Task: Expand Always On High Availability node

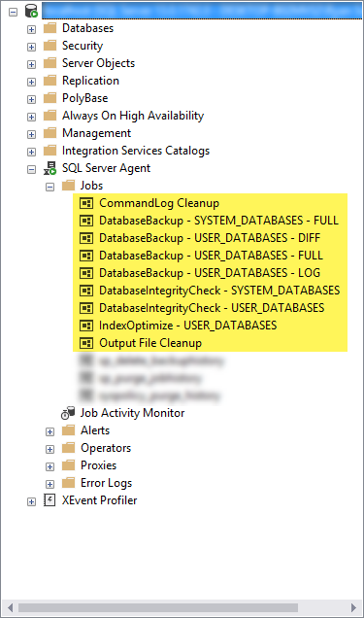Action: pos(31,117)
